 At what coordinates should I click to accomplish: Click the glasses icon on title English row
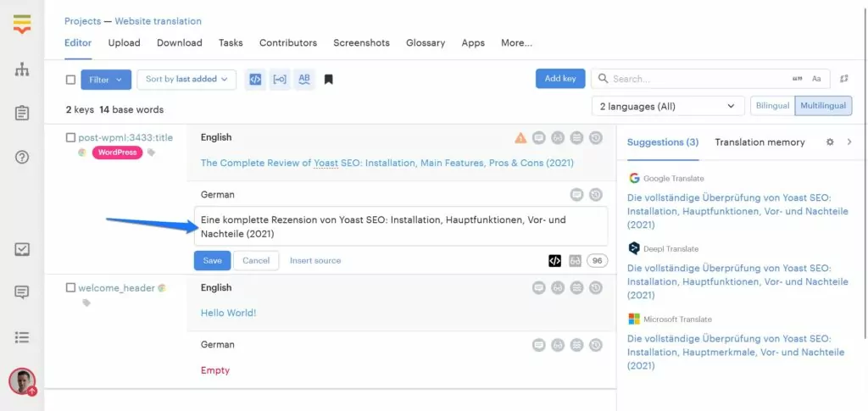(558, 138)
